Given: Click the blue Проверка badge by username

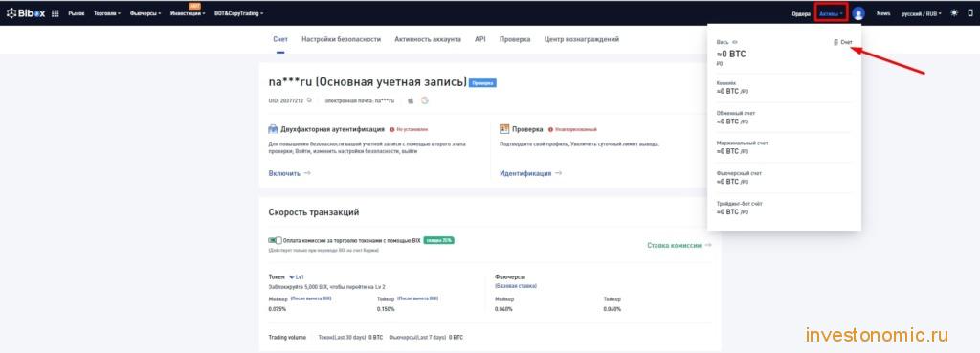Looking at the screenshot, I should (x=482, y=82).
